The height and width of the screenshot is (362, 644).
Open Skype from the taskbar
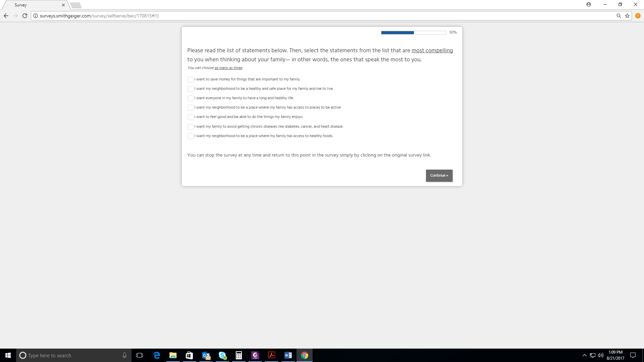click(222, 355)
